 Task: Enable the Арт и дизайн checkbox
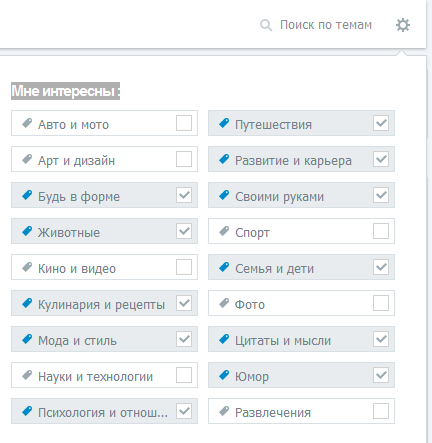coord(184,159)
